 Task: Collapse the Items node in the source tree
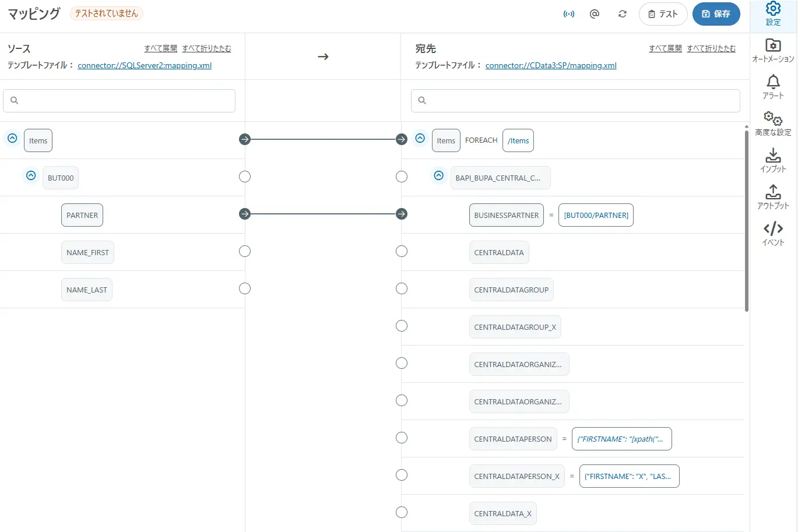click(x=12, y=138)
